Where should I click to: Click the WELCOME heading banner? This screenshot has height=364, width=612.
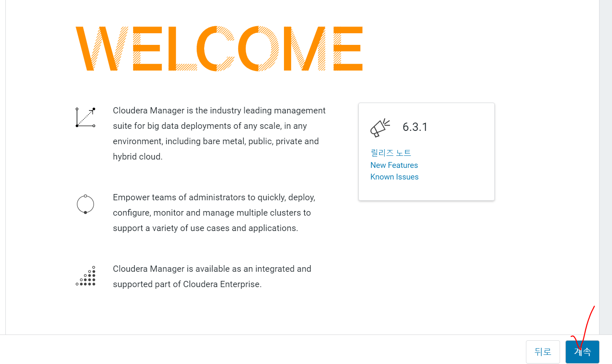219,49
